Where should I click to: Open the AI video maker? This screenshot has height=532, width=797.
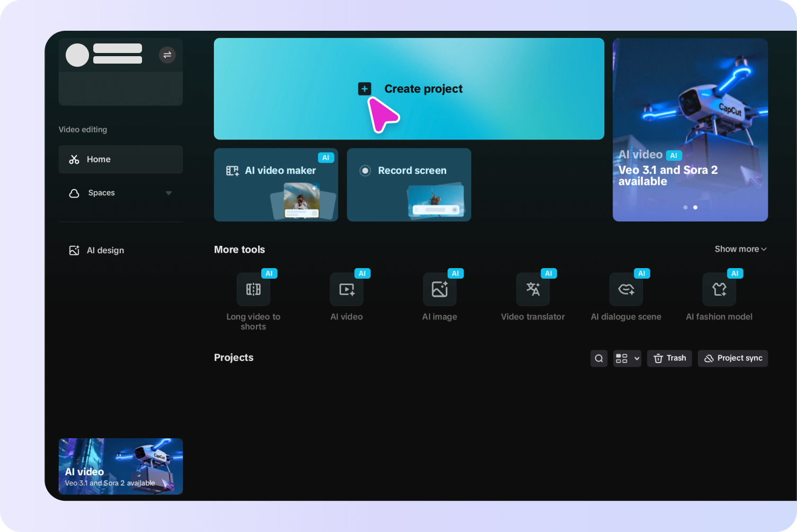pyautogui.click(x=276, y=184)
